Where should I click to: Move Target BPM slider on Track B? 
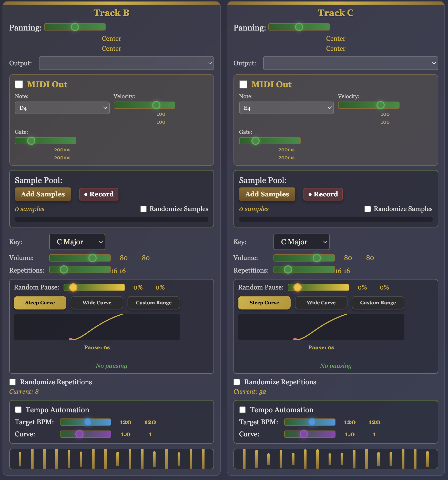coord(86,422)
